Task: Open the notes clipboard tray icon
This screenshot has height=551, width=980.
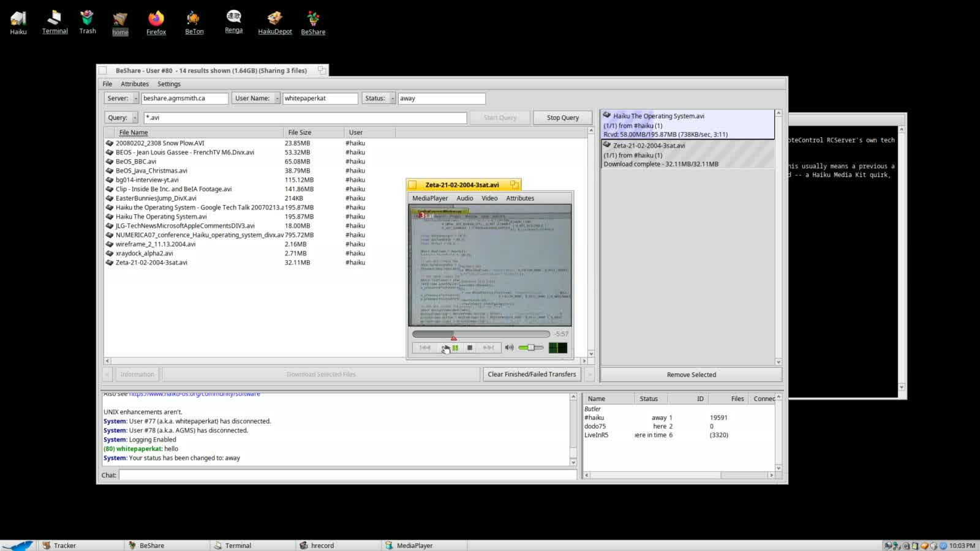Action: tap(915, 545)
